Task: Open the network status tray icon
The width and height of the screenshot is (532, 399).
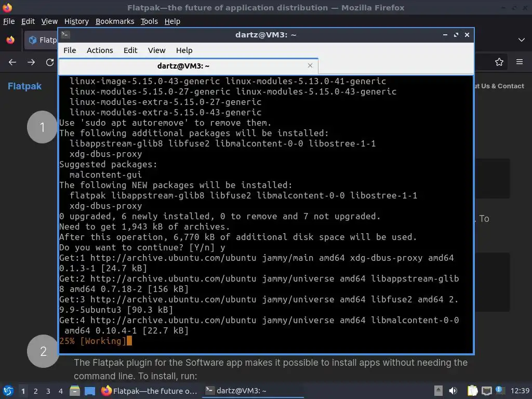Action: point(486,391)
